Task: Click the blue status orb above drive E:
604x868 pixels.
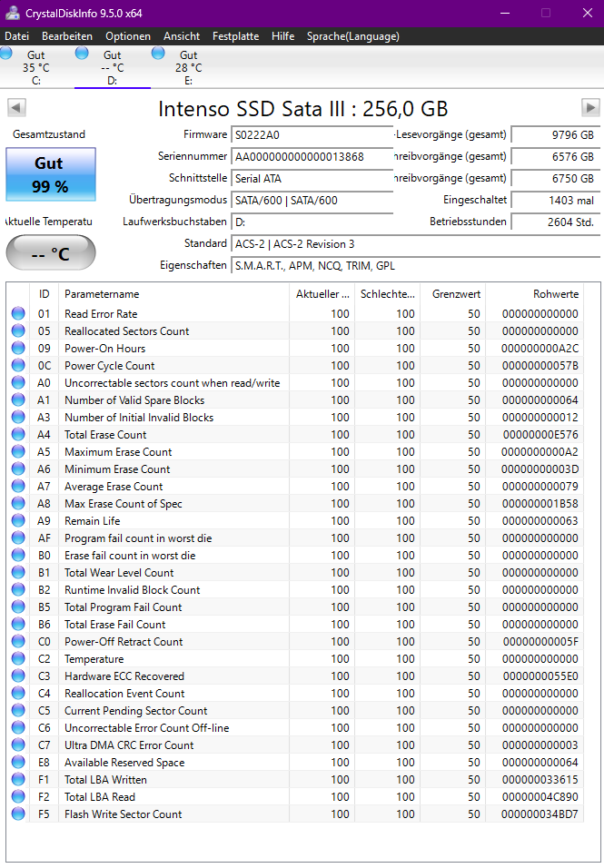Action: pyautogui.click(x=158, y=54)
